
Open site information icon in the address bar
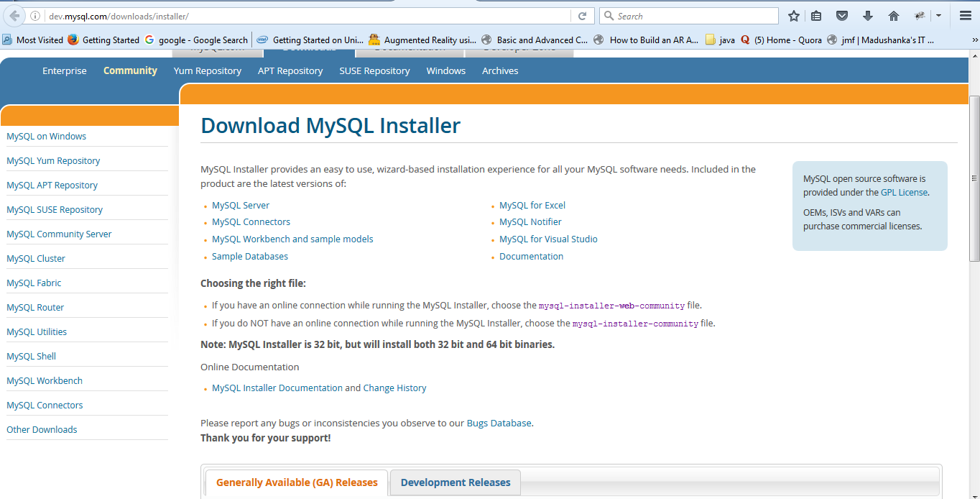pyautogui.click(x=36, y=16)
